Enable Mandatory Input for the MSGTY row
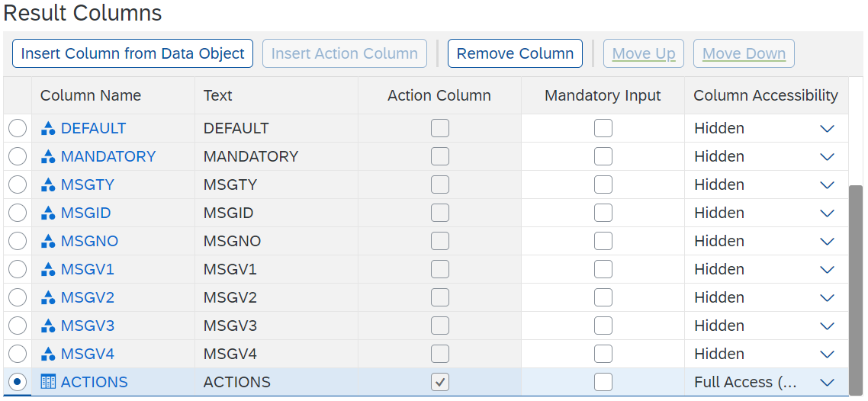Viewport: 868px width, 401px height. [x=603, y=184]
